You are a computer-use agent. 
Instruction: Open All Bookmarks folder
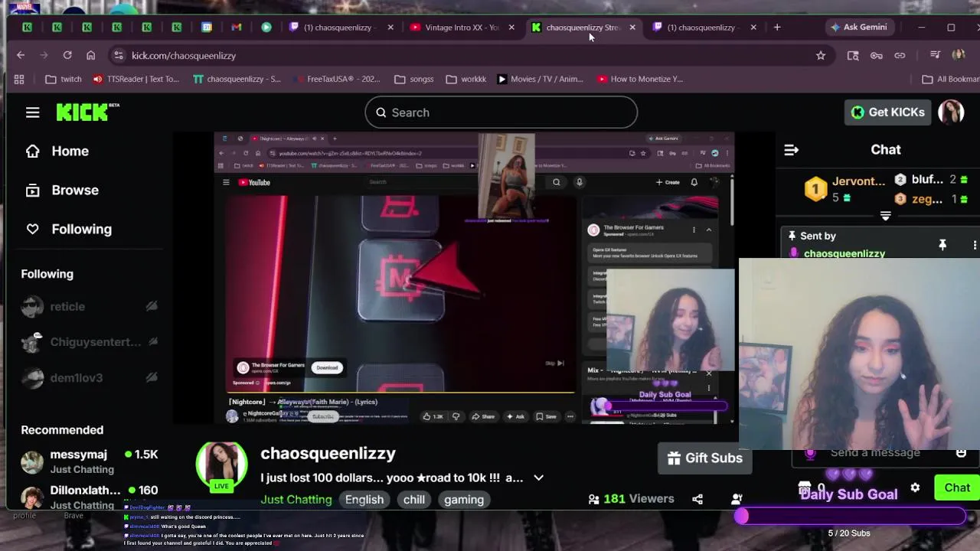[951, 79]
